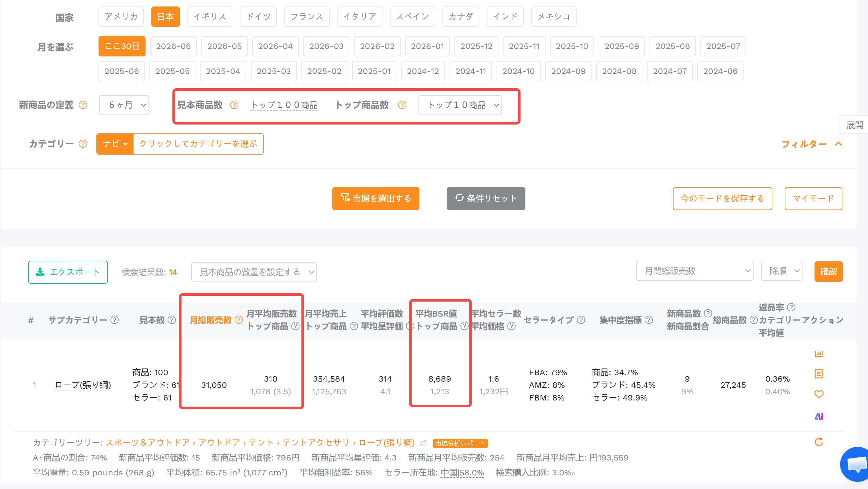
Task: Open the 月間総販売数 sort dropdown
Action: [x=695, y=271]
